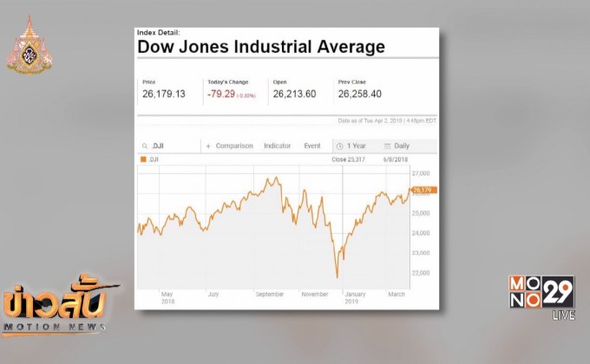
Task: Click the orange 26,179 price tag marker
Action: pyautogui.click(x=423, y=190)
